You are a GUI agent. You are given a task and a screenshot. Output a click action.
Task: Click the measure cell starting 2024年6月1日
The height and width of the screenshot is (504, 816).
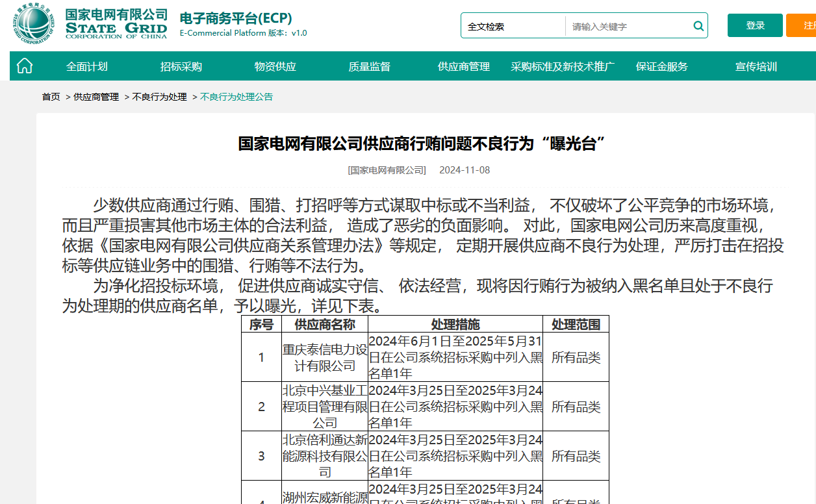pyautogui.click(x=455, y=357)
